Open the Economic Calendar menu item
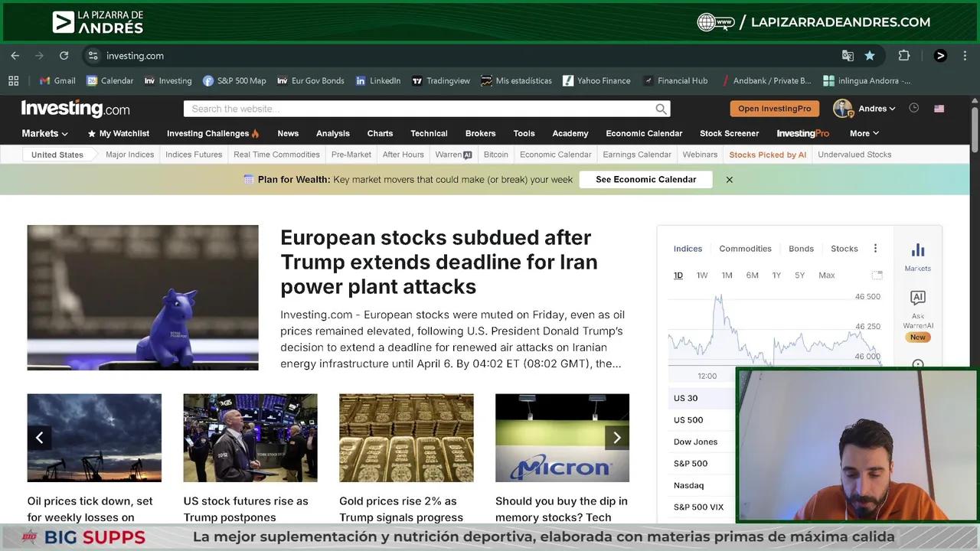This screenshot has height=551, width=980. pyautogui.click(x=643, y=133)
